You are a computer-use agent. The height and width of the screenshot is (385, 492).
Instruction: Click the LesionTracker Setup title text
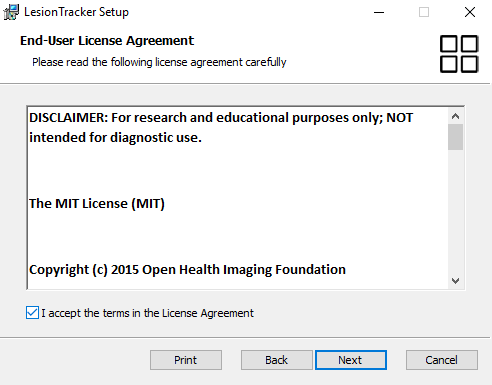point(76,12)
